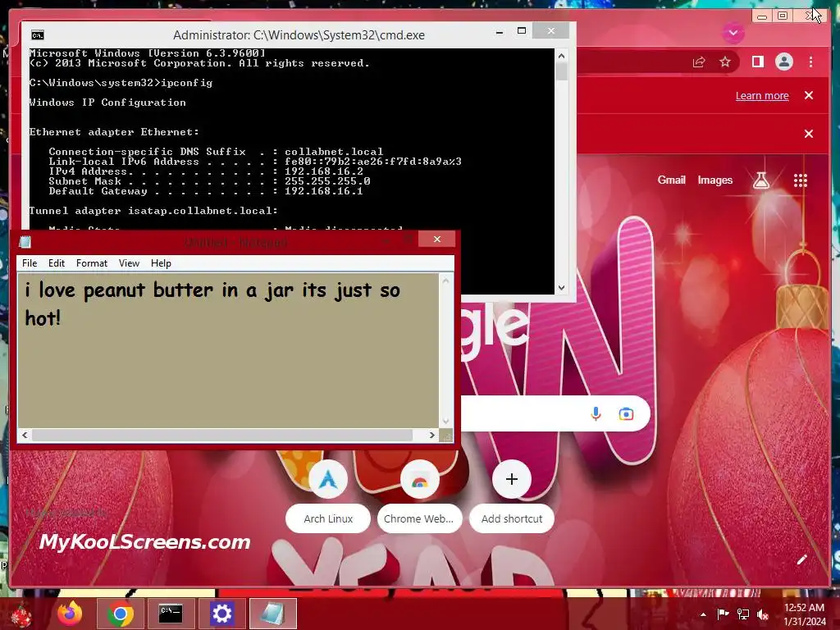Click the Chrome Web Store logo tile

(419, 479)
